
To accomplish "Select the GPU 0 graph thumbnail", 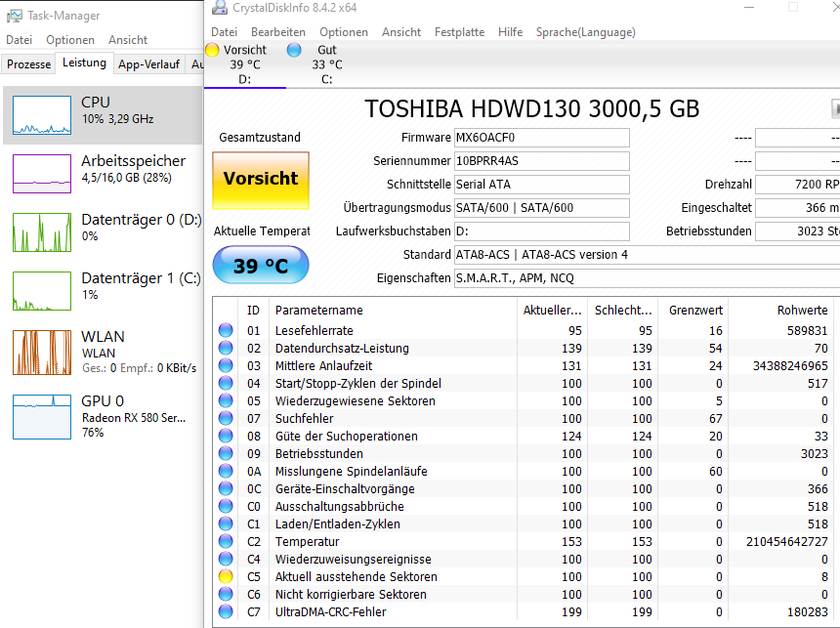I will click(x=42, y=417).
